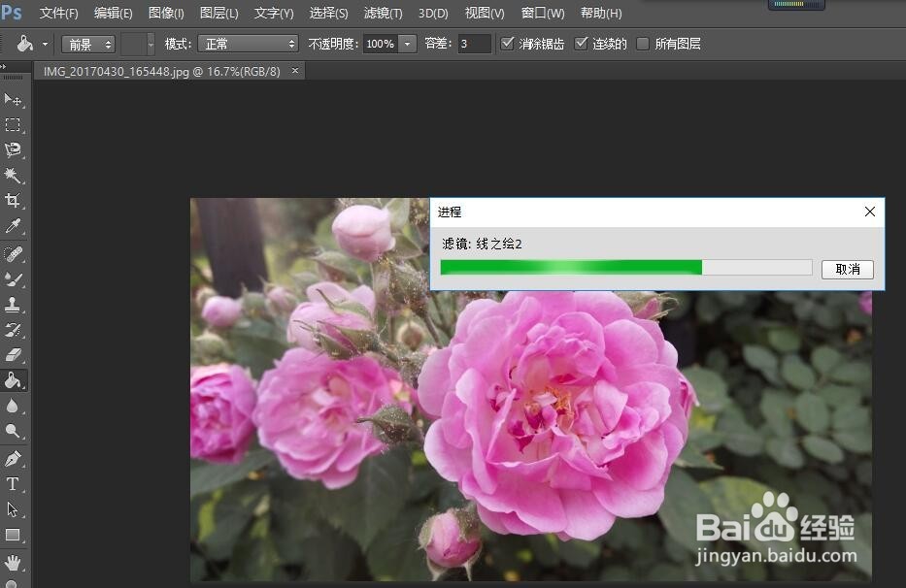Viewport: 906px width, 588px height.
Task: Select the Brush tool
Action: click(x=13, y=279)
